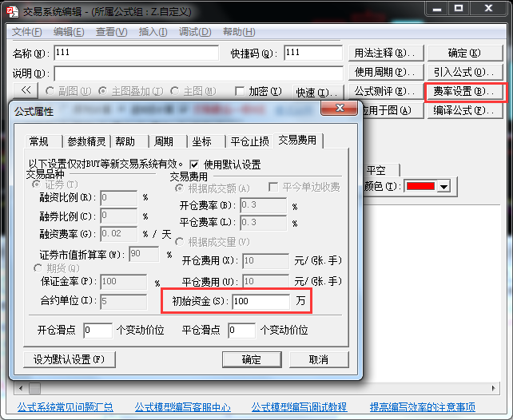Open 费率设置 settings
513x420 pixels.
464,91
